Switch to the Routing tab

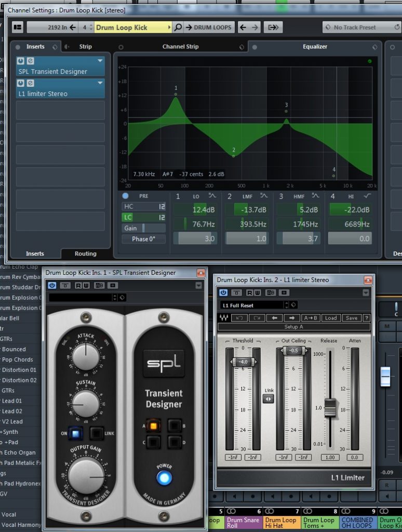(x=85, y=254)
